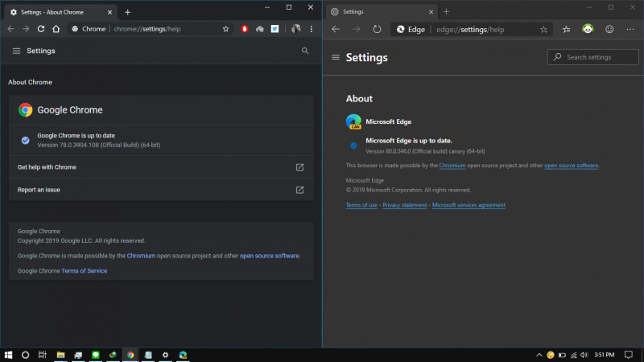Open Google Chrome Terms of Service

coord(85,271)
